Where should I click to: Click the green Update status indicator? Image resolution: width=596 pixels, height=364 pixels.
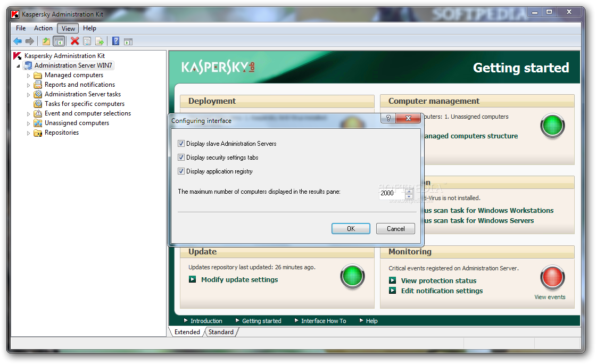click(x=352, y=276)
